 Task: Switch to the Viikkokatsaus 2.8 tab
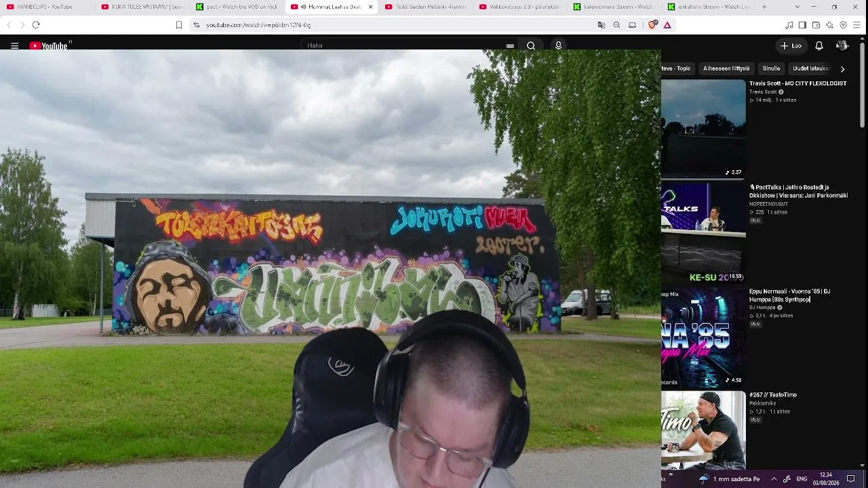[520, 7]
